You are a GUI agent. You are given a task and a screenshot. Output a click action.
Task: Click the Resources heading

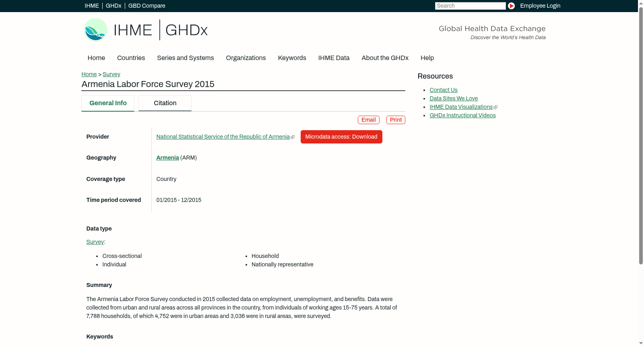(435, 76)
